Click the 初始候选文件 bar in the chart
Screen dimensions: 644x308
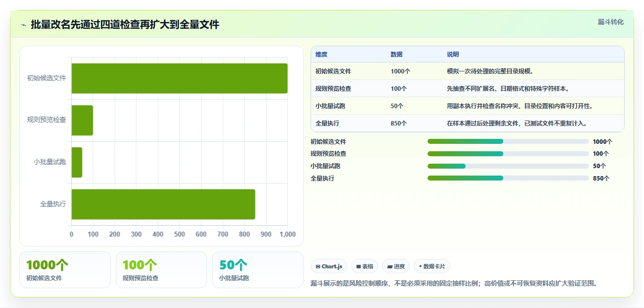click(x=179, y=78)
